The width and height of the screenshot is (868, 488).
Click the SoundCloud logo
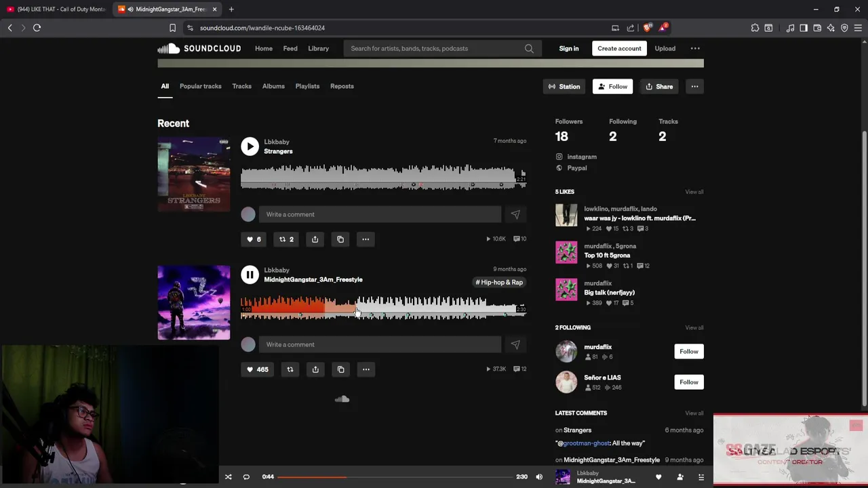pyautogui.click(x=199, y=48)
